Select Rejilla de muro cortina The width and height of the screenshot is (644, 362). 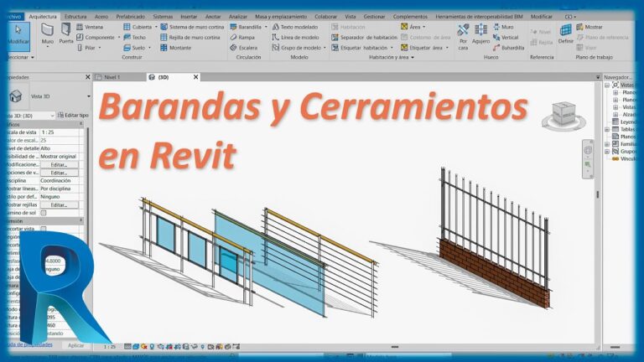pos(190,38)
